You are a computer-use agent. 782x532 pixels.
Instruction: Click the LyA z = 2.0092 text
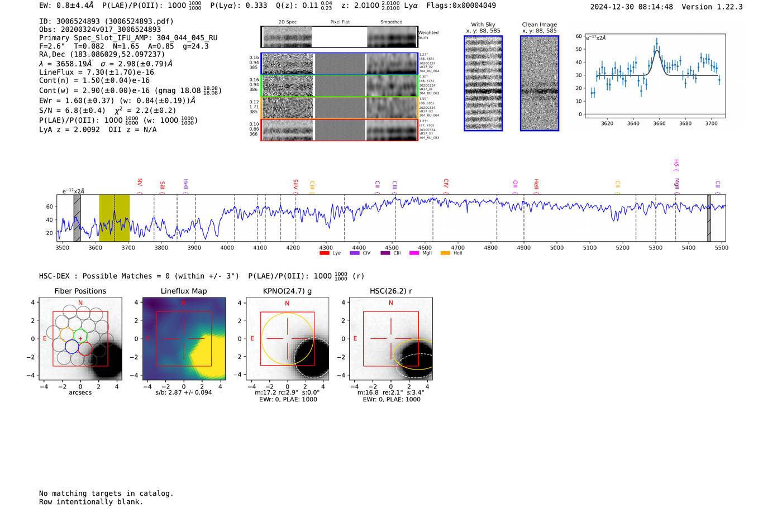(70, 130)
